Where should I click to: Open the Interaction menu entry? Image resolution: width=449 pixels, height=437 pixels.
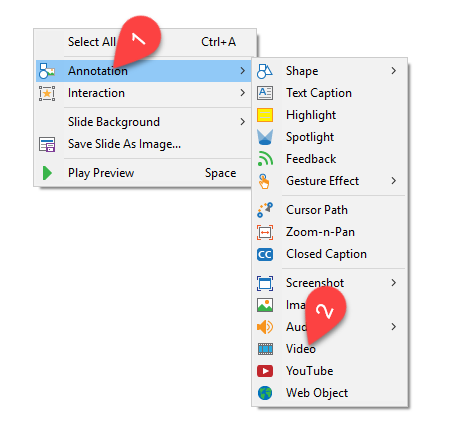click(143, 93)
